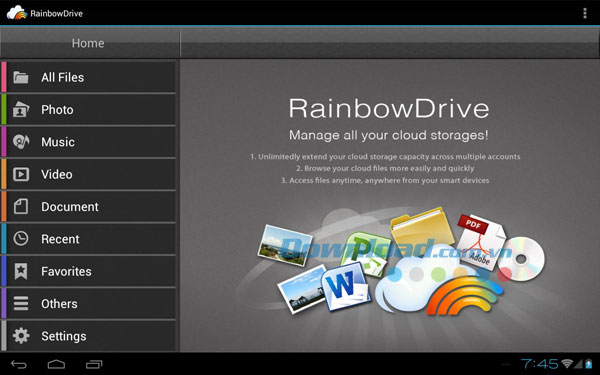Viewport: 600px width, 375px height.
Task: Open the recent apps switcher
Action: pos(94,364)
